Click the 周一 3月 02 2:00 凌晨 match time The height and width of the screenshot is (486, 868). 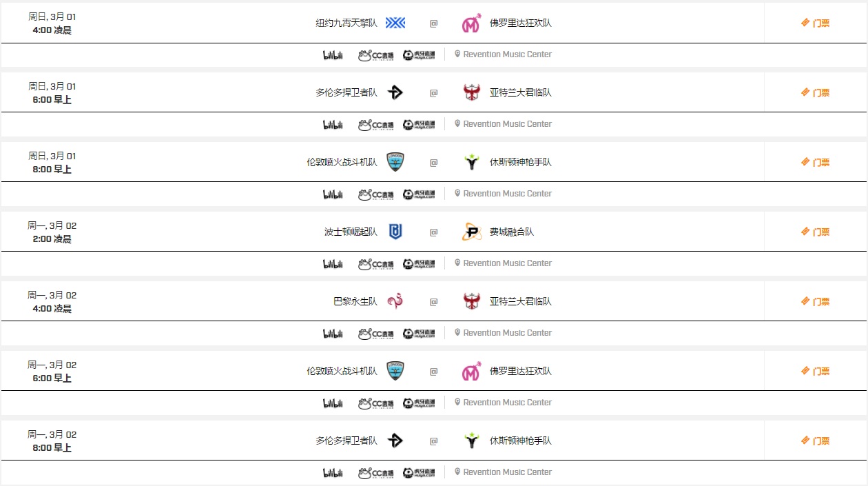tap(52, 232)
